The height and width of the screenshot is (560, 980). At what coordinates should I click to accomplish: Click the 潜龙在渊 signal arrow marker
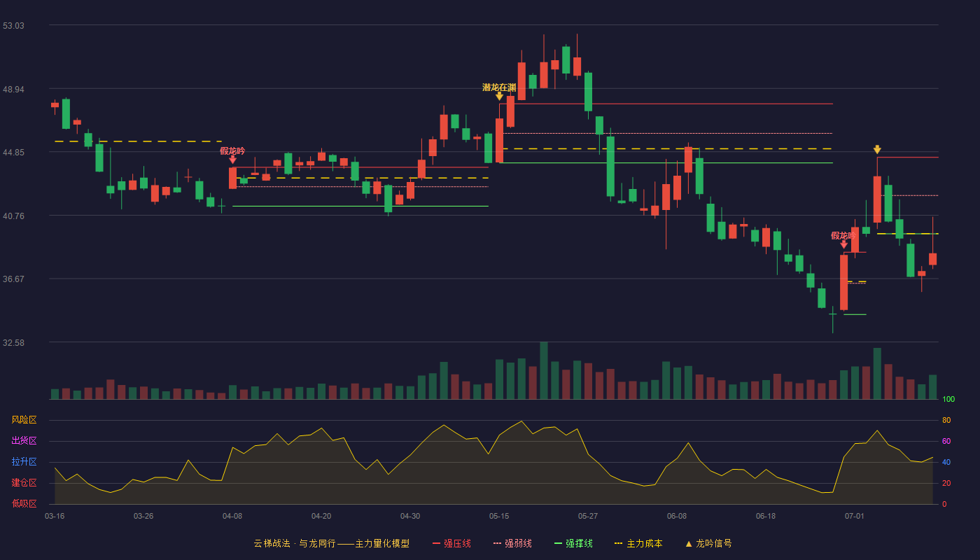pyautogui.click(x=499, y=96)
